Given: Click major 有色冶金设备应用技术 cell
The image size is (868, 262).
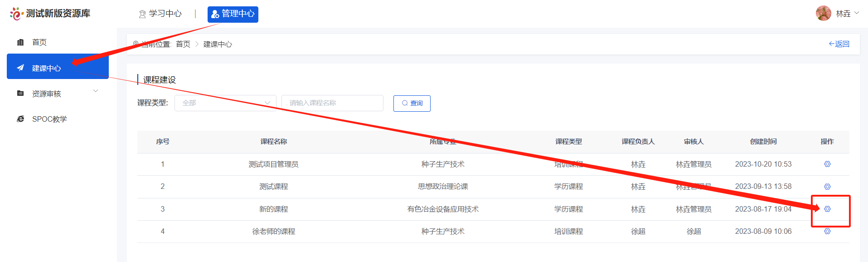Looking at the screenshot, I should point(443,209).
